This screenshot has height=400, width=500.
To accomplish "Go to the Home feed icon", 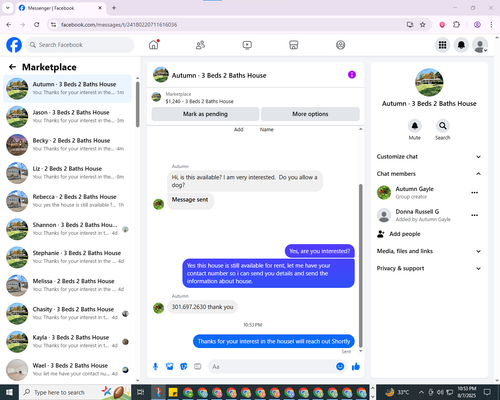I will [154, 45].
